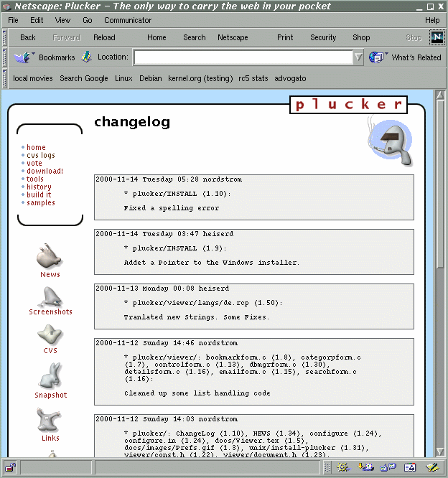Click the text 'Fixed a spelling error'
Viewport: 448px width, 478px height.
[172, 208]
